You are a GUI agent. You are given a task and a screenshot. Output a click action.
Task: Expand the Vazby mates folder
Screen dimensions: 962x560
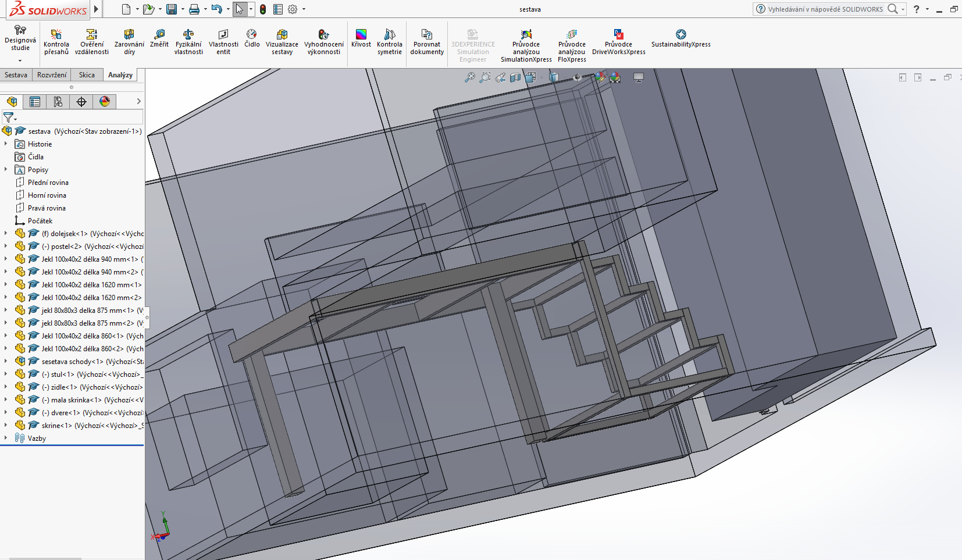(6, 438)
